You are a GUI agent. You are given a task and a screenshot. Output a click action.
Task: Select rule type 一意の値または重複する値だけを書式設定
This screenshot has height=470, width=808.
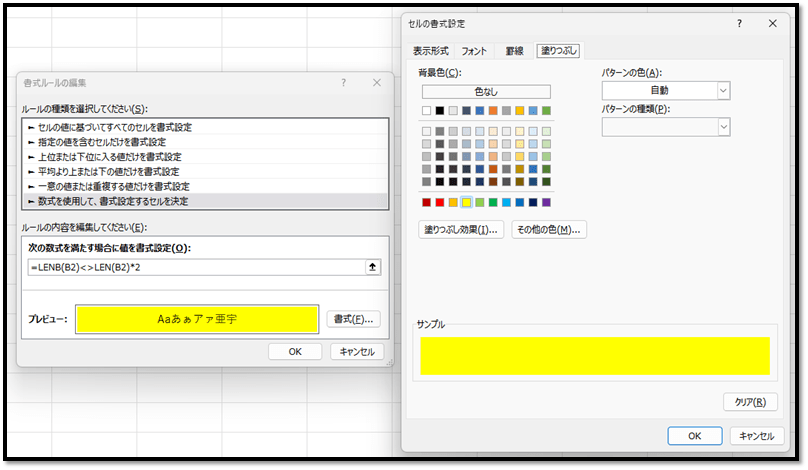click(114, 186)
